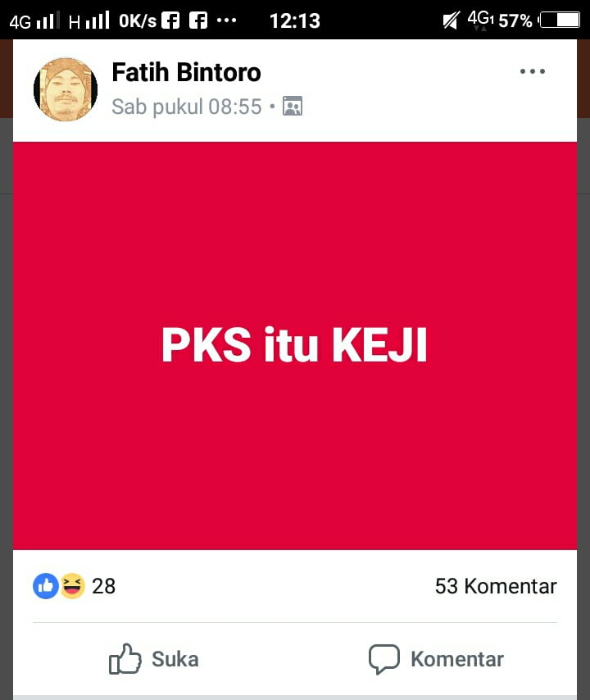This screenshot has width=590, height=700.
Task: Open the three-dot post options menu
Action: pos(533,71)
